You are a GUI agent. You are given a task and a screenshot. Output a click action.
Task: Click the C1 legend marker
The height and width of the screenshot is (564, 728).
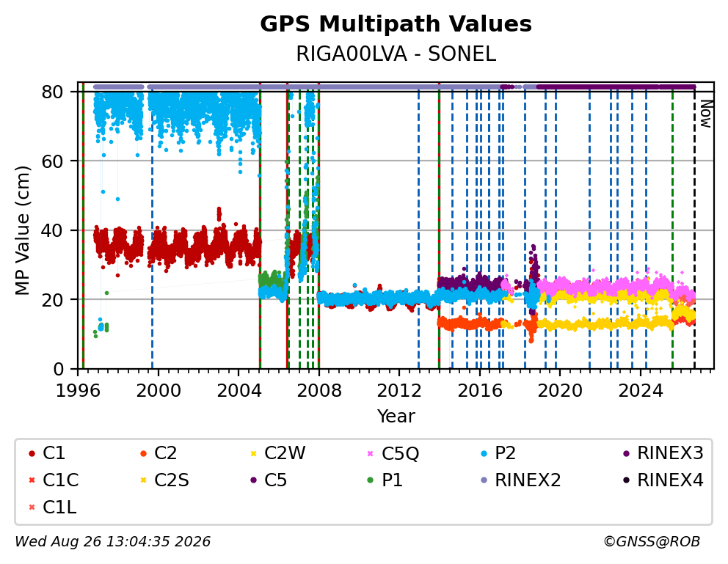click(32, 453)
